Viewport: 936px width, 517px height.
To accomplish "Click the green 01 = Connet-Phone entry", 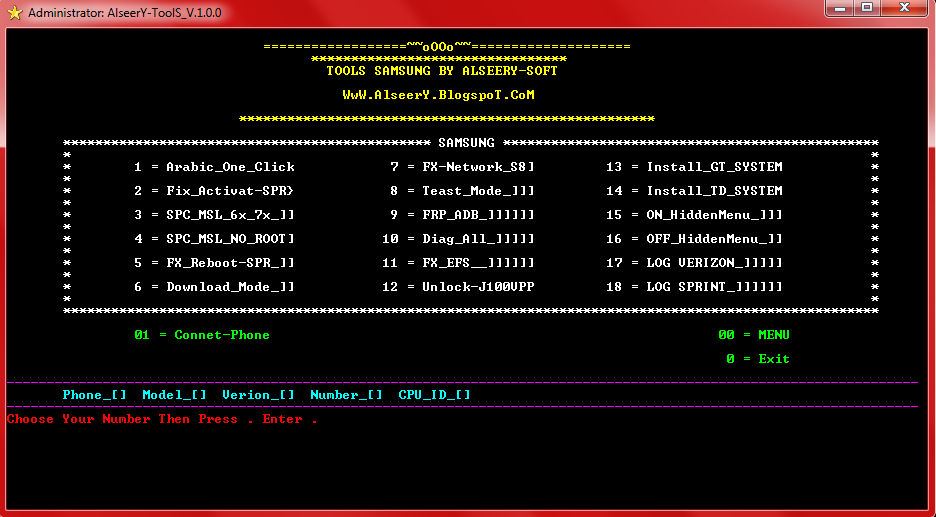I will point(202,335).
